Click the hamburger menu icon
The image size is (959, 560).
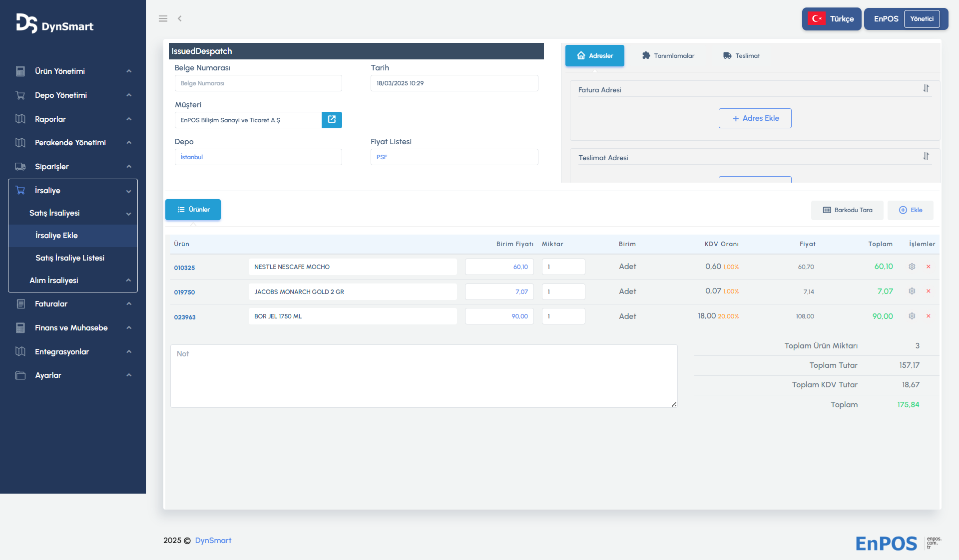tap(163, 18)
